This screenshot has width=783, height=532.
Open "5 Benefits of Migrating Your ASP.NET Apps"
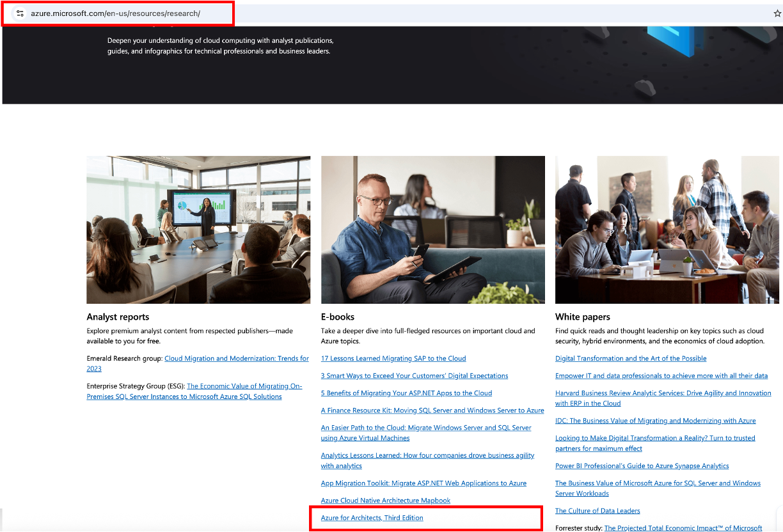click(x=406, y=393)
